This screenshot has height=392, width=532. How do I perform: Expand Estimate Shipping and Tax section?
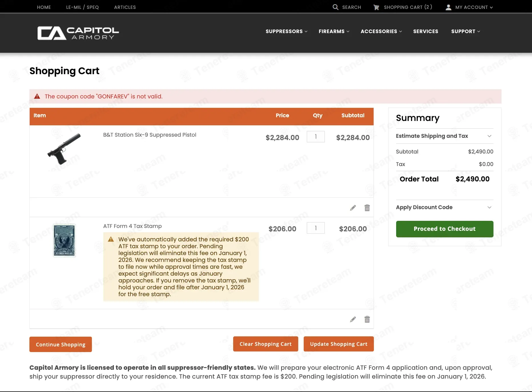click(x=444, y=136)
